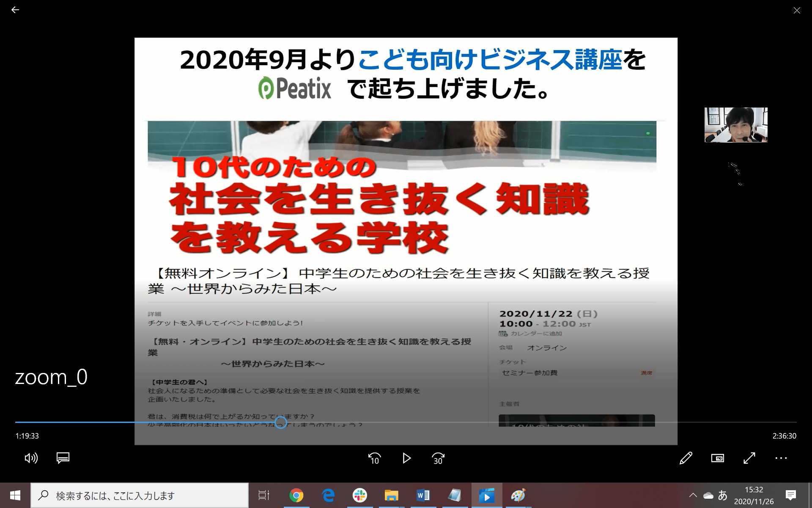Skip forward 30 seconds in the video
This screenshot has height=508, width=812.
[438, 458]
